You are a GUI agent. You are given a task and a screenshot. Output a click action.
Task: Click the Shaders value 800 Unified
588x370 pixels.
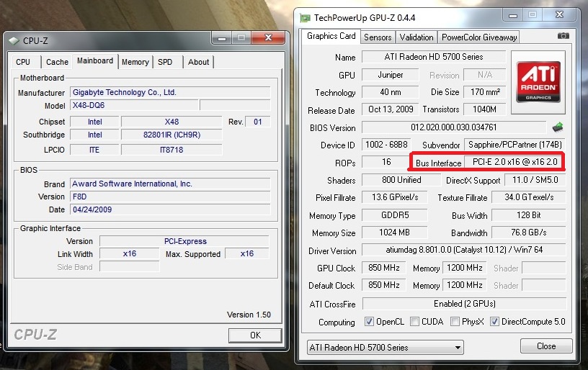pyautogui.click(x=401, y=180)
